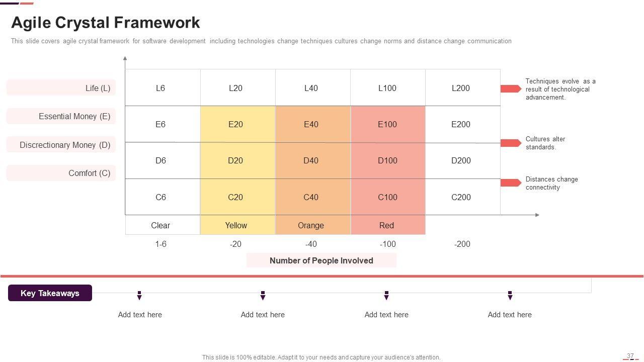Select the Discrectionary Money (D) label
This screenshot has height=362, width=644.
tap(61, 145)
